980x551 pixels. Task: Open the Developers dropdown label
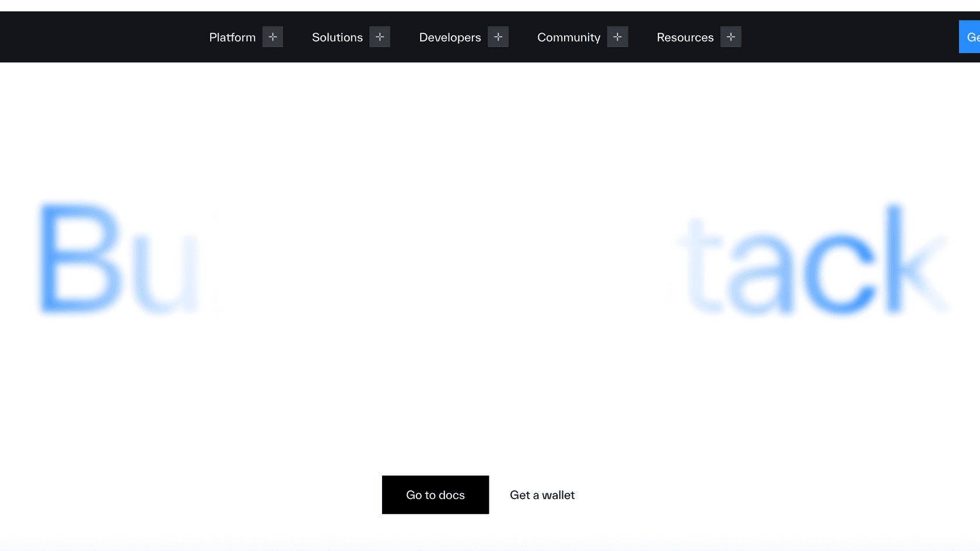(450, 37)
